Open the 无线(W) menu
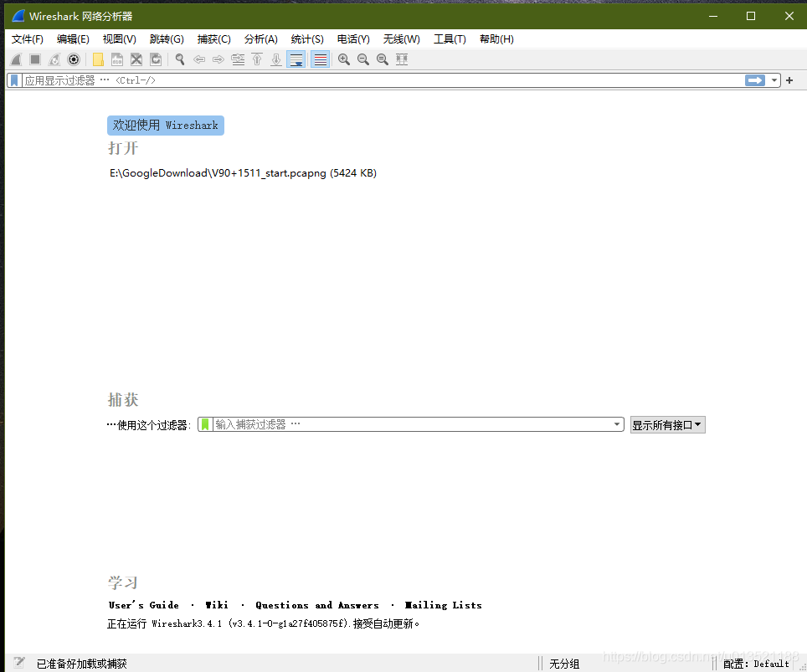The image size is (807, 672). (402, 39)
